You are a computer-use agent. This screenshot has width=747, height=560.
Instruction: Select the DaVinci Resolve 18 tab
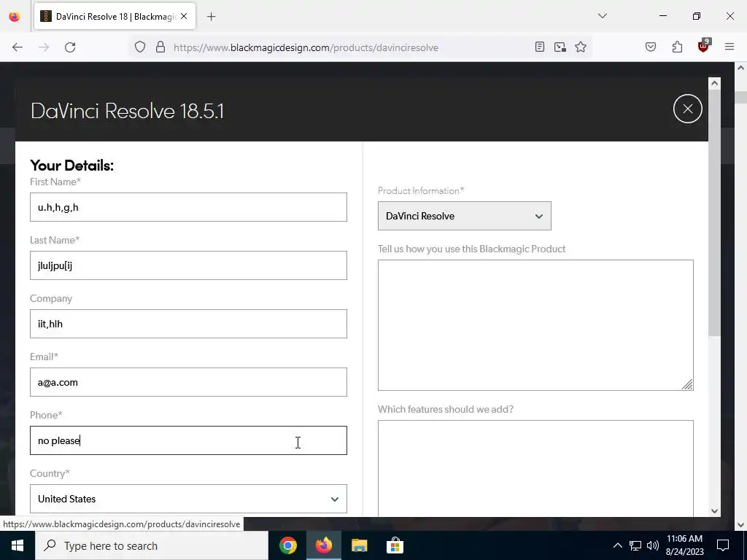(115, 16)
